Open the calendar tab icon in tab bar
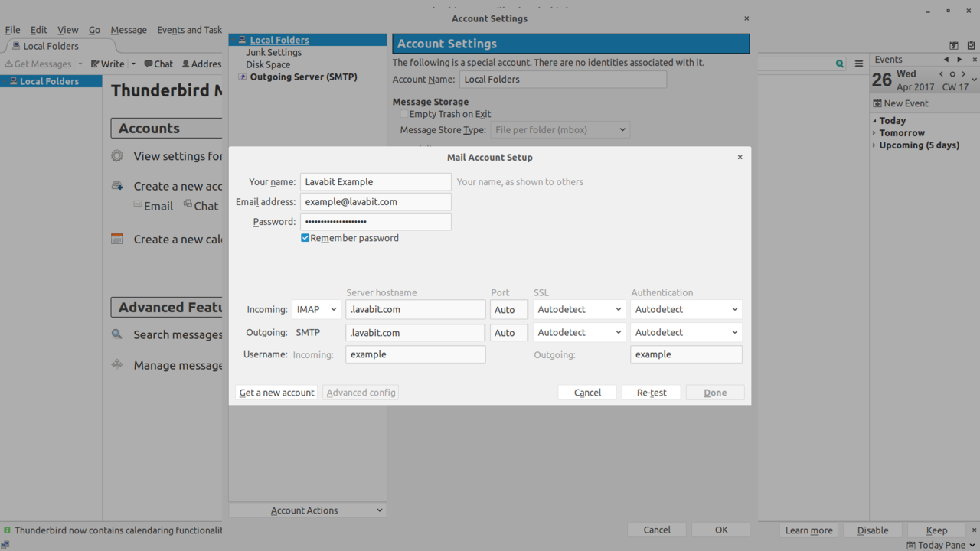Image resolution: width=980 pixels, height=551 pixels. click(954, 46)
